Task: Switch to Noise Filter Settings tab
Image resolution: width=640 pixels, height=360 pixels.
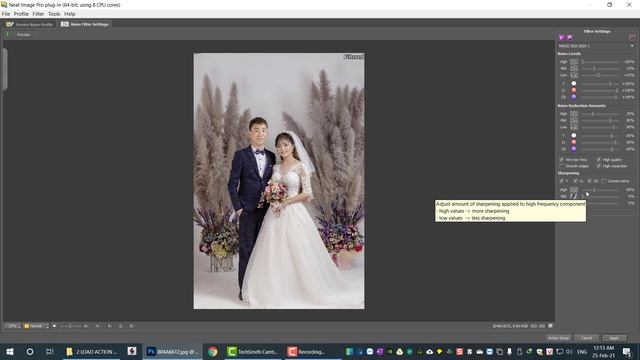Action: 85,24
